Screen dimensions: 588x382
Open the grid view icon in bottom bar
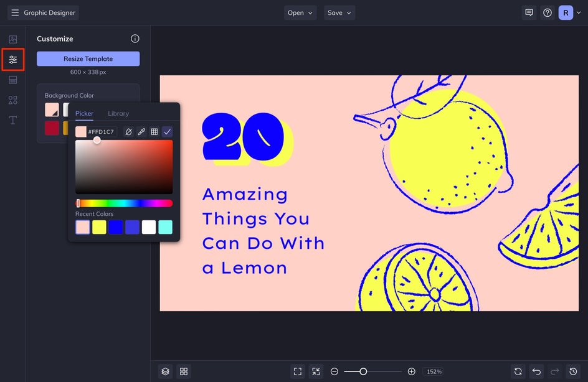coord(184,371)
